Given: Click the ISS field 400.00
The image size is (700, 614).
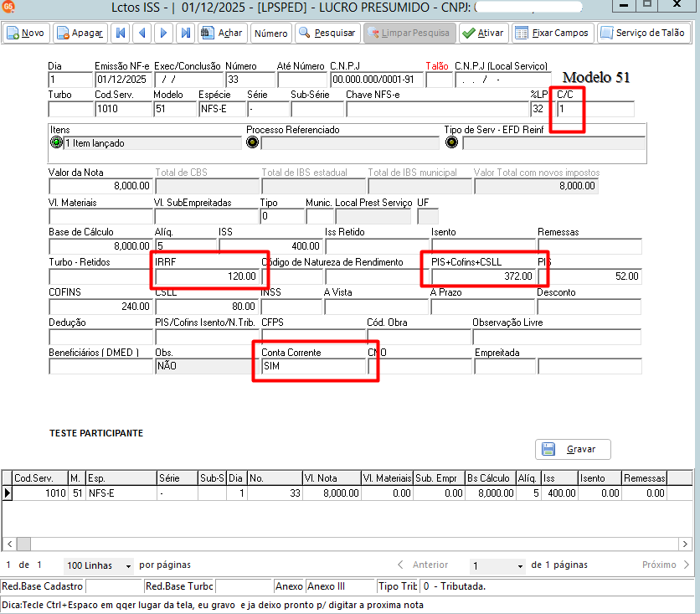Looking at the screenshot, I should 270,246.
